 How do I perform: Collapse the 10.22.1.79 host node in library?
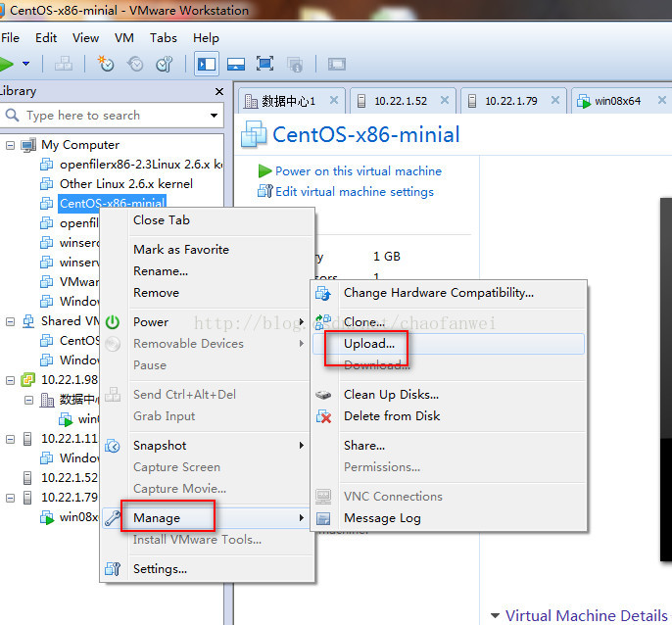click(10, 498)
